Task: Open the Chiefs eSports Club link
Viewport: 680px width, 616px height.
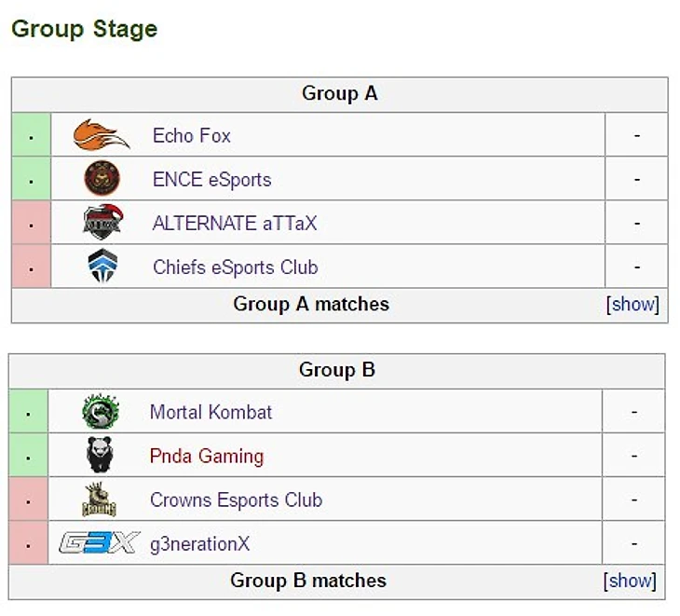Action: 235,267
